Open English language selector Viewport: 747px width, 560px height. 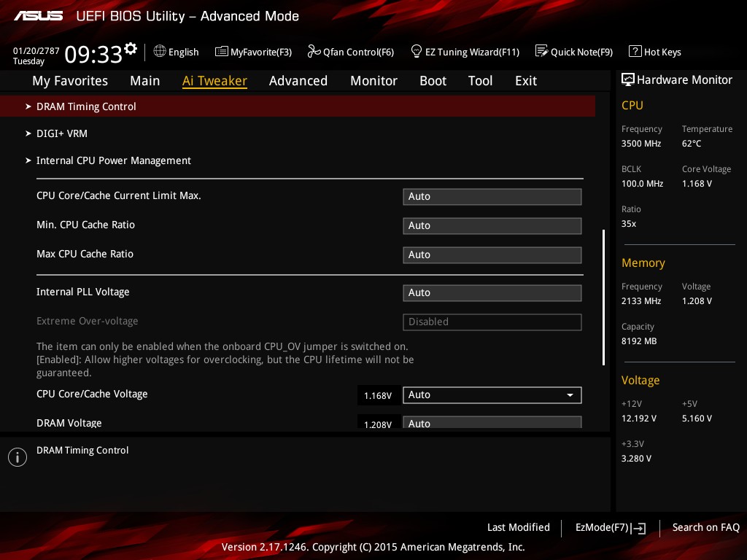(177, 52)
